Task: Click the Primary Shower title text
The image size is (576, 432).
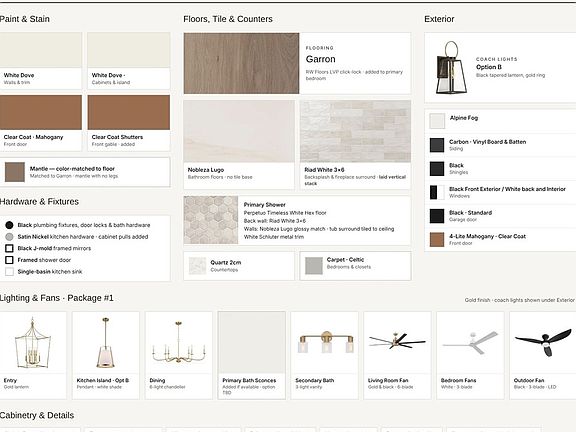Action: (264, 205)
